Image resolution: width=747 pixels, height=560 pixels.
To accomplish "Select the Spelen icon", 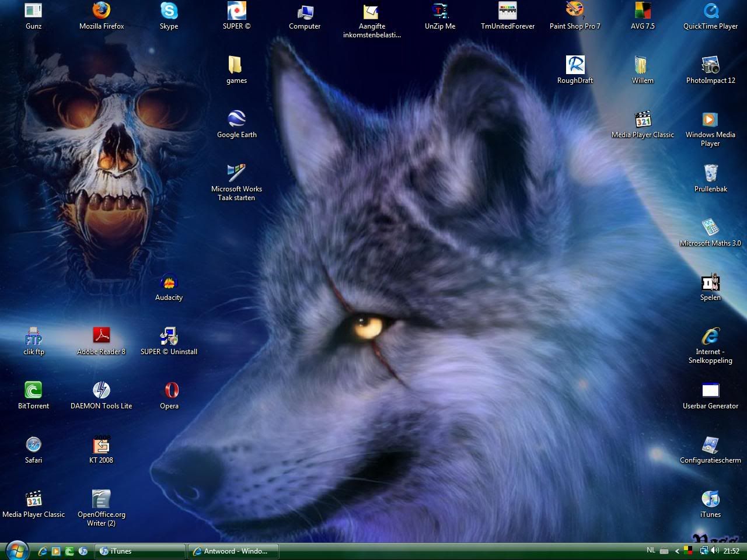I will click(710, 287).
